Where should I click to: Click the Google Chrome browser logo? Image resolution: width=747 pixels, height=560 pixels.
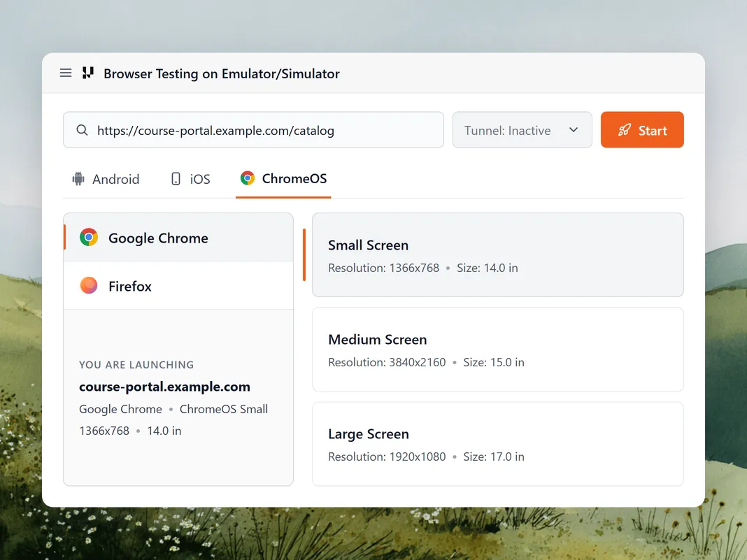[89, 237]
